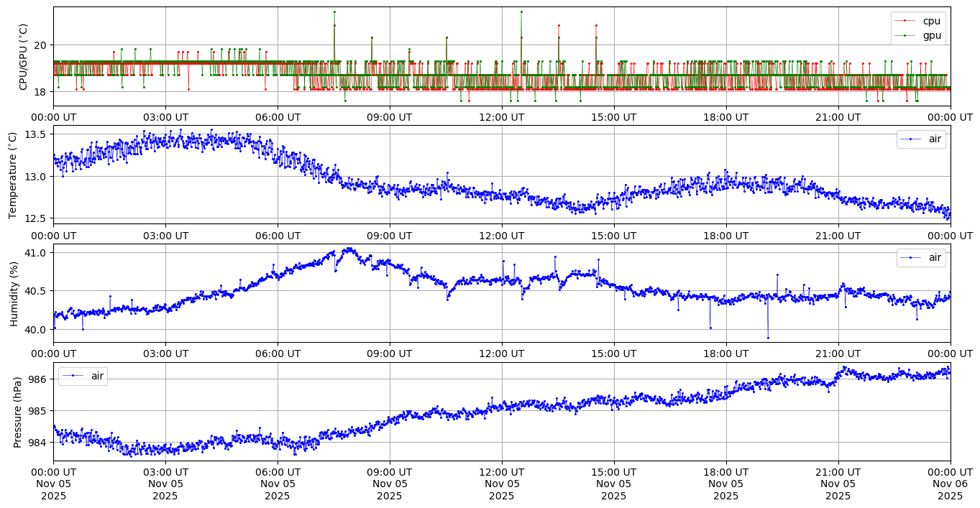Click the Humidity (%) y-axis label
980x508 pixels.
(x=13, y=292)
